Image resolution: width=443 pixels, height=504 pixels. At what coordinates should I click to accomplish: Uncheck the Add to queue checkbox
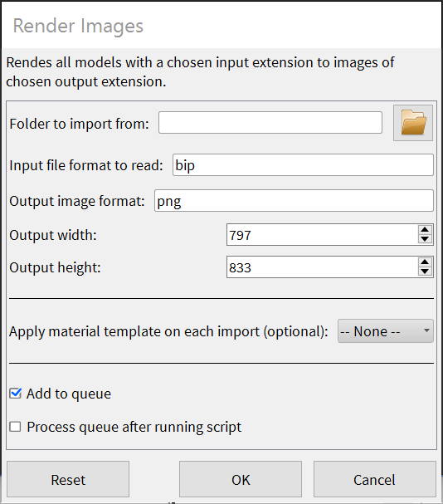[16, 394]
